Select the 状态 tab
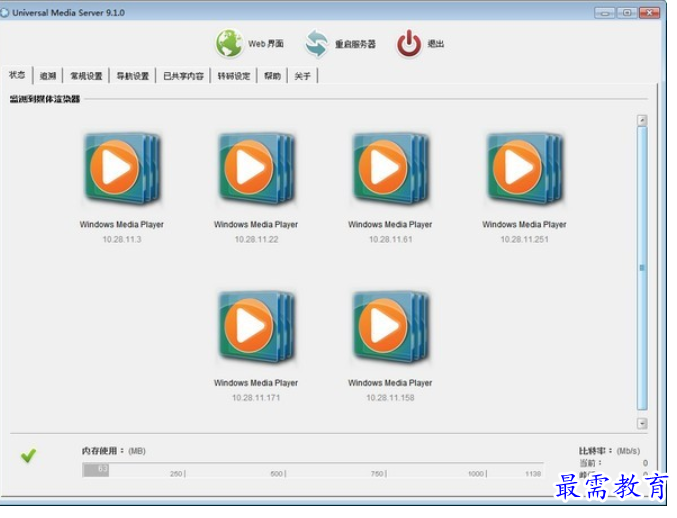 coord(17,75)
